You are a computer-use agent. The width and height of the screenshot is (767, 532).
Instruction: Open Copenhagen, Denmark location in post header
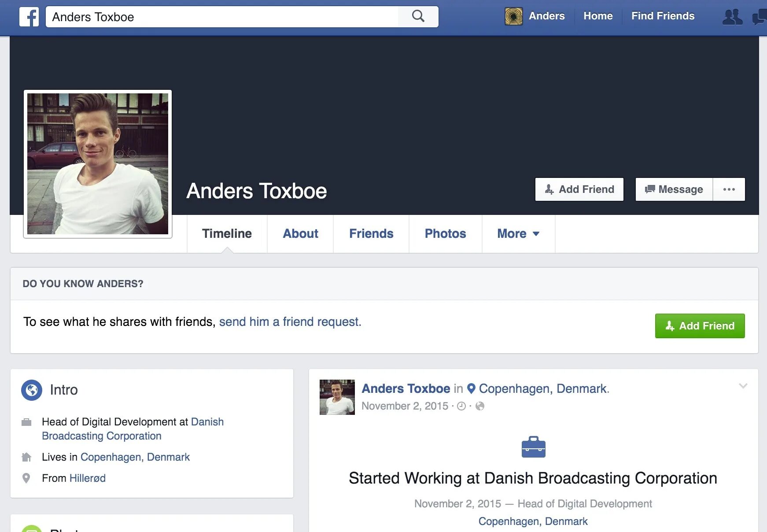(x=543, y=388)
